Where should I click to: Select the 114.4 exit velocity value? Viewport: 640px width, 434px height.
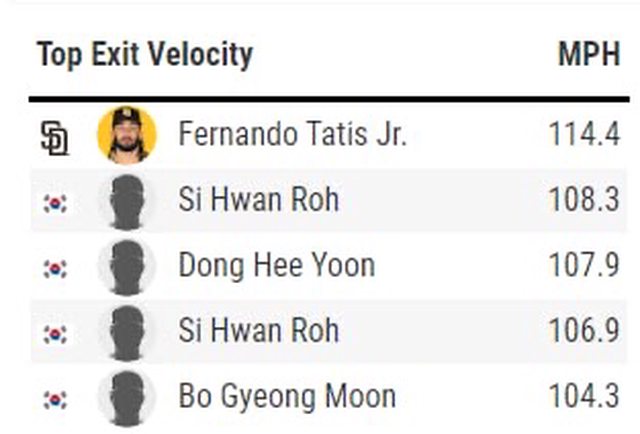pos(584,135)
